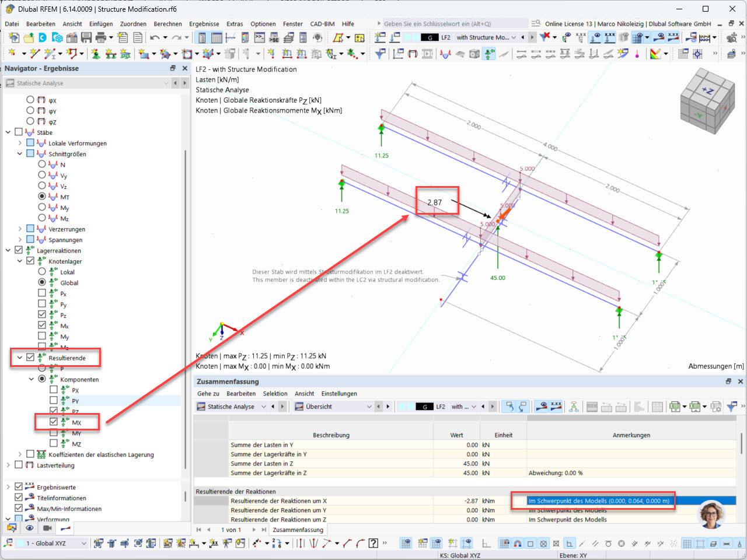Create a new model via toolbar icon
The height and width of the screenshot is (560, 747).
point(13,37)
